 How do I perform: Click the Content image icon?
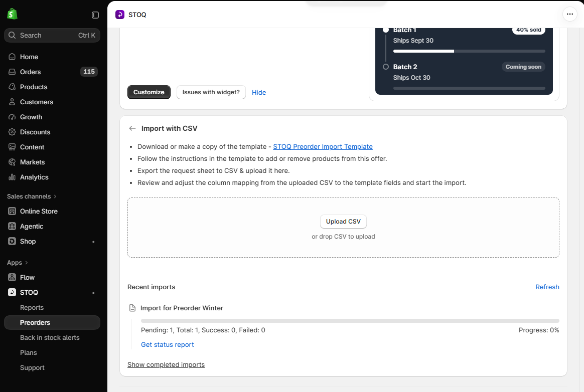point(12,147)
